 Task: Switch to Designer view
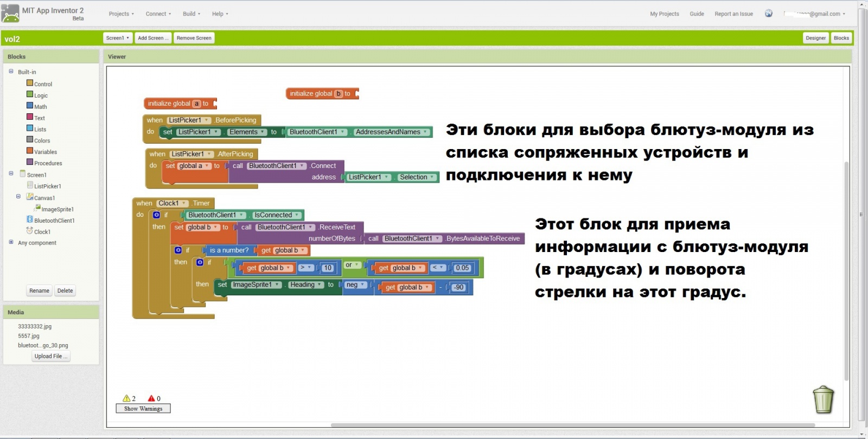815,38
